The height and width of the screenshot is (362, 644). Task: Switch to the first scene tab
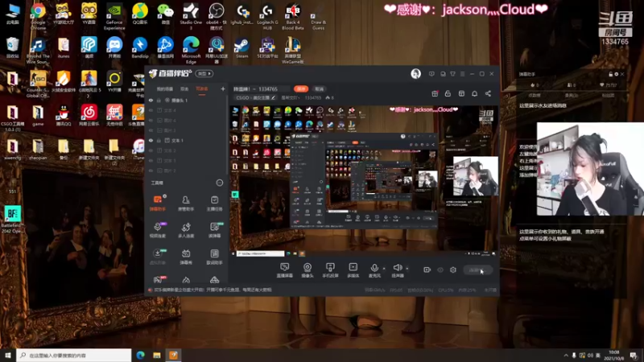coord(165,88)
